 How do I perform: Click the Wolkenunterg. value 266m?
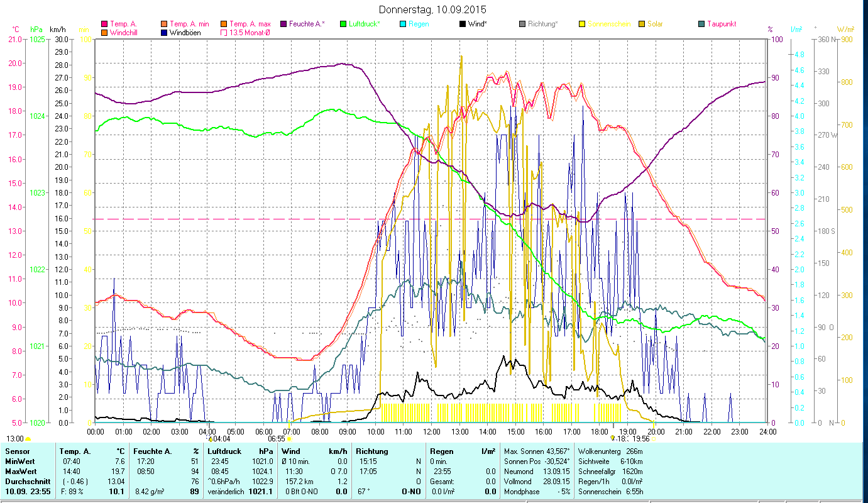click(x=635, y=451)
